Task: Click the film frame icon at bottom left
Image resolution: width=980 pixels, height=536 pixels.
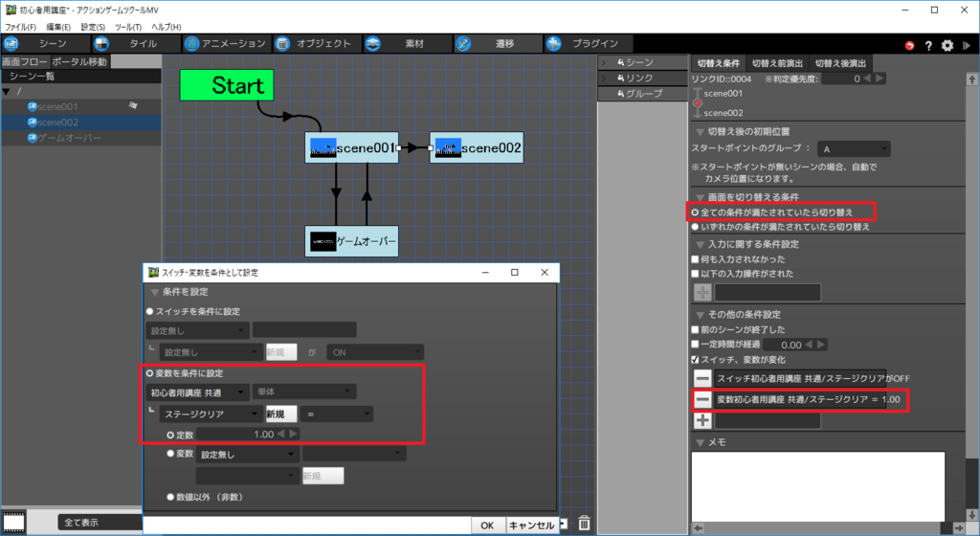Action: pyautogui.click(x=13, y=523)
